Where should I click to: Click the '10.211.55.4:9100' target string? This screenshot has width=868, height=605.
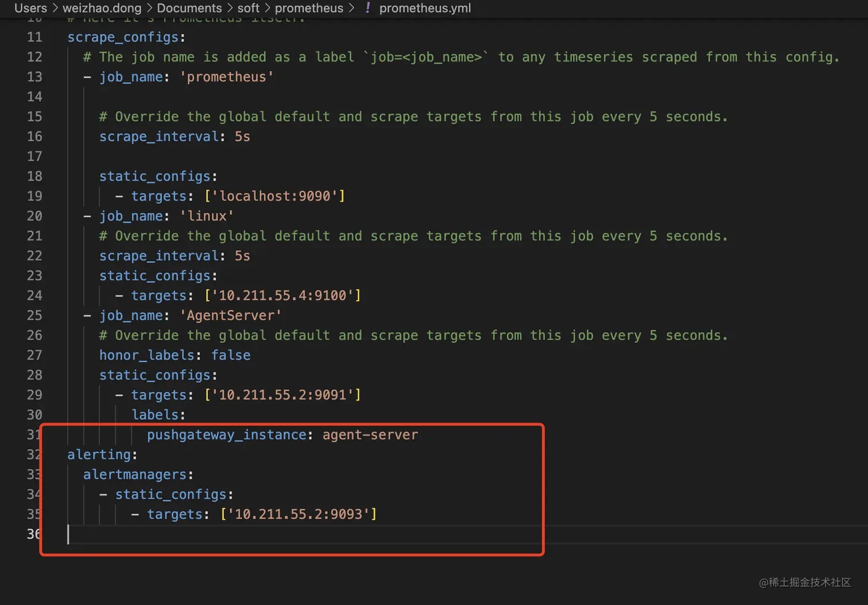click(283, 296)
